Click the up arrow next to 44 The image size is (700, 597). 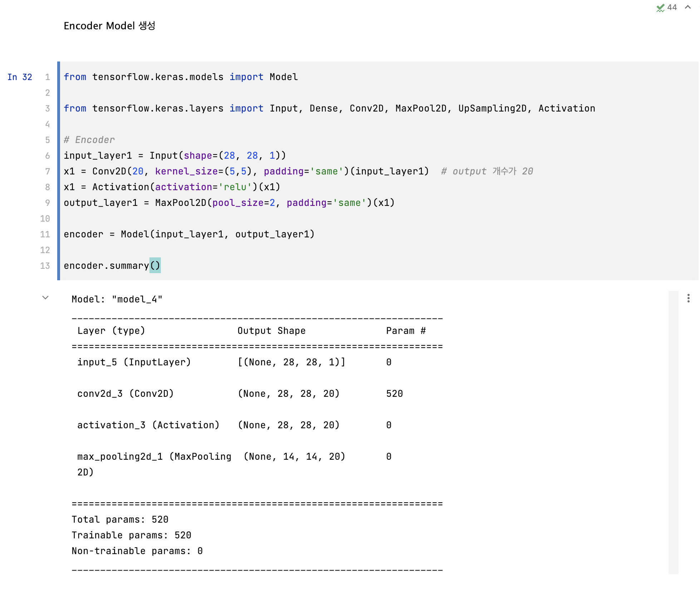687,7
